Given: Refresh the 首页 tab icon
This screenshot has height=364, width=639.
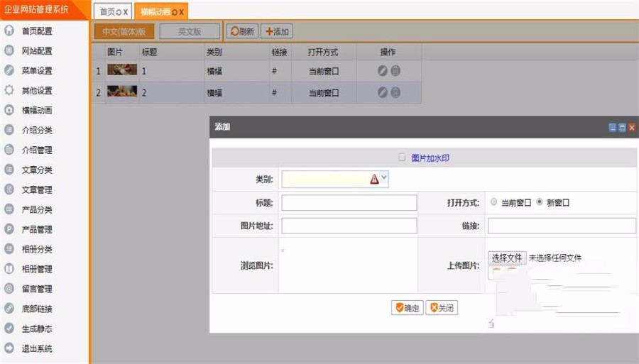Looking at the screenshot, I should point(119,12).
